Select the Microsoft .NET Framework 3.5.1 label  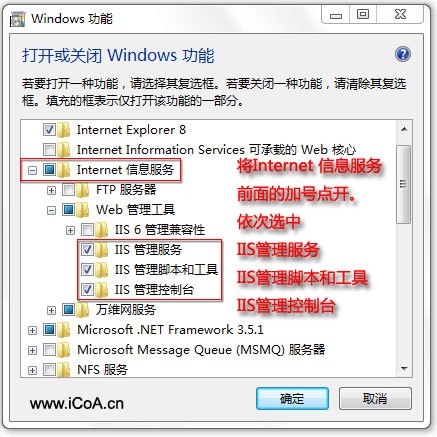(170, 330)
